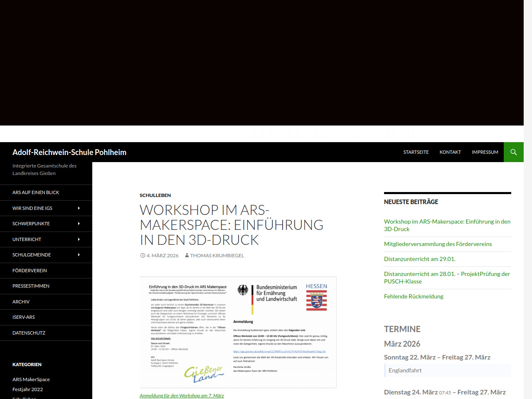
Task: Follow the Anmeldung für den Workshop link
Action: pos(182,396)
